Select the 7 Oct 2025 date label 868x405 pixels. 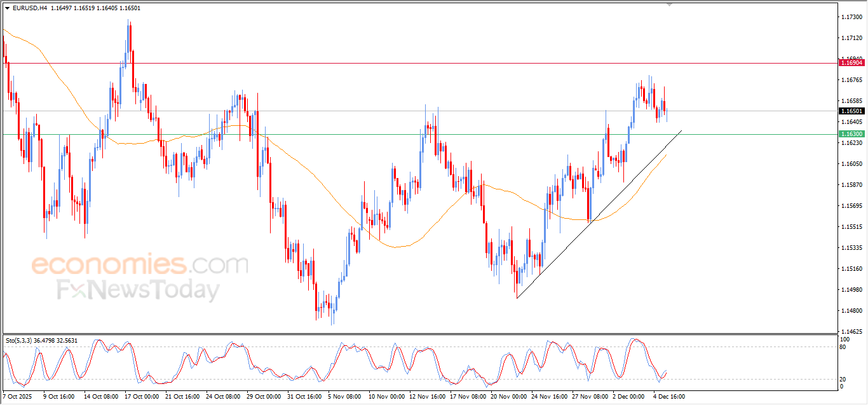tap(18, 397)
